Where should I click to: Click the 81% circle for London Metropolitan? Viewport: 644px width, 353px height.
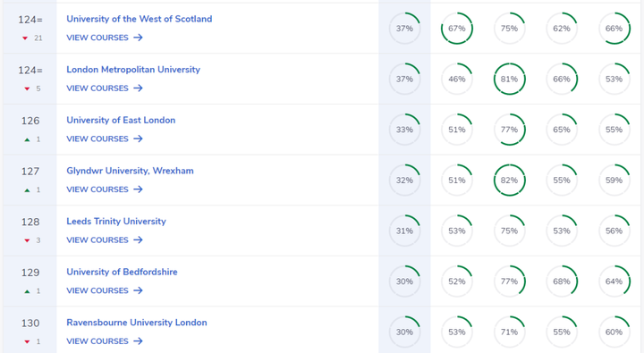[x=509, y=79]
